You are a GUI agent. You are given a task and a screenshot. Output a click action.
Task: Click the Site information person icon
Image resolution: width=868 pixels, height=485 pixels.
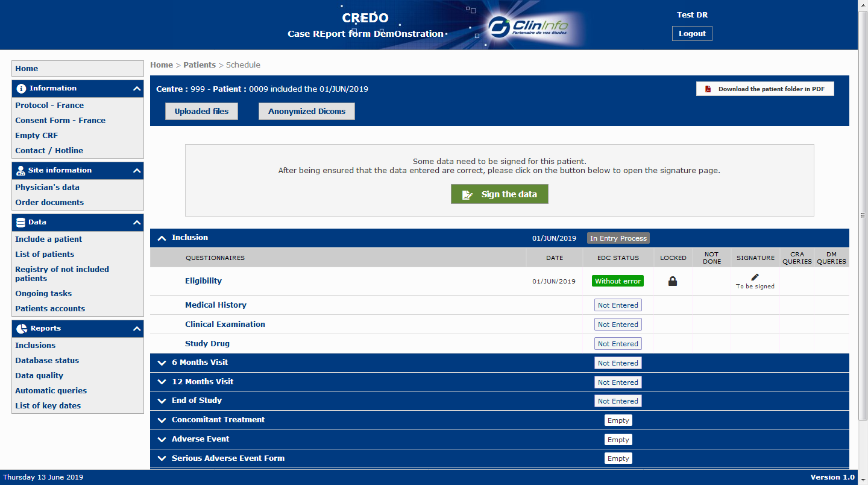[x=21, y=171]
